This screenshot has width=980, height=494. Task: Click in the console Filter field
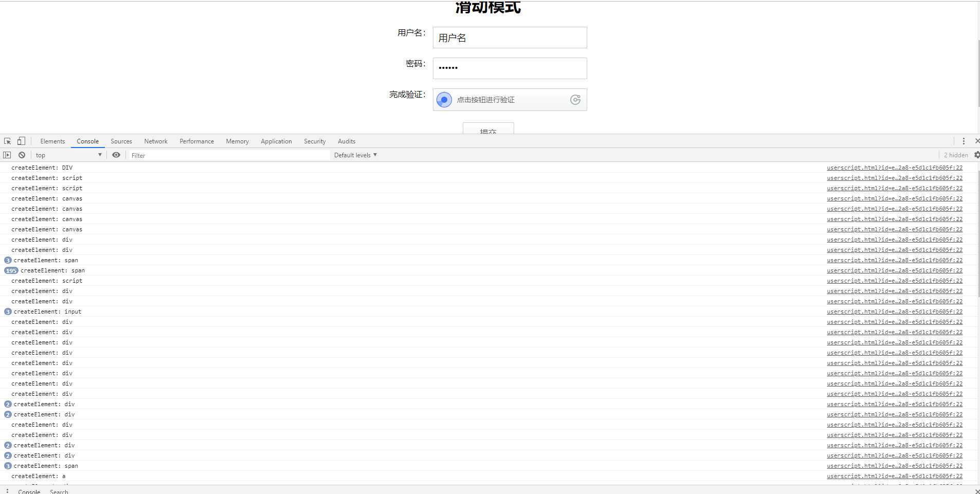tap(229, 155)
